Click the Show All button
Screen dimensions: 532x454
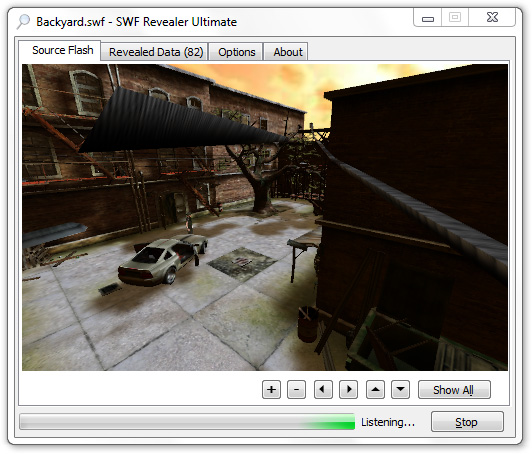click(x=454, y=390)
